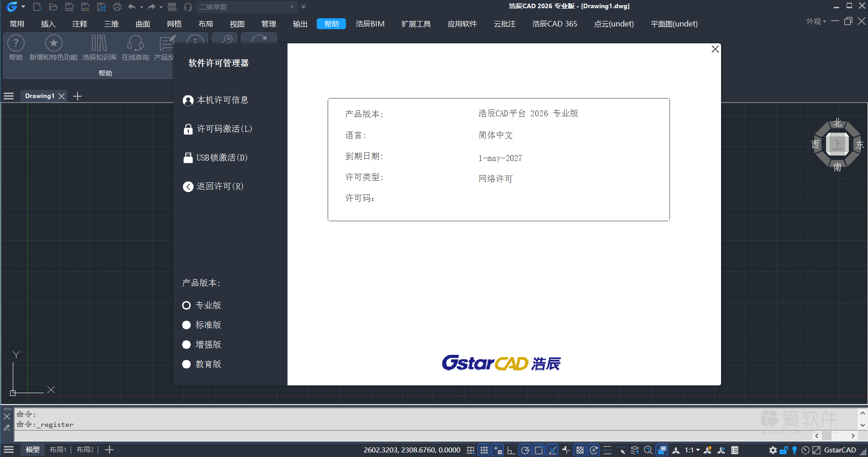868x457 pixels.
Task: Expand the redo history dropdown arrow
Action: click(x=161, y=7)
